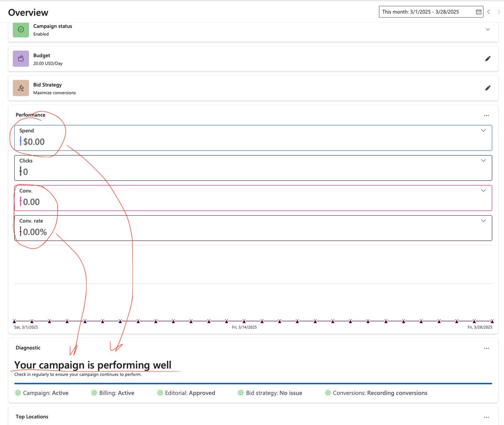Viewport: 504px width, 425px height.
Task: Click the Diagnostic blue progress bar
Action: 253,383
